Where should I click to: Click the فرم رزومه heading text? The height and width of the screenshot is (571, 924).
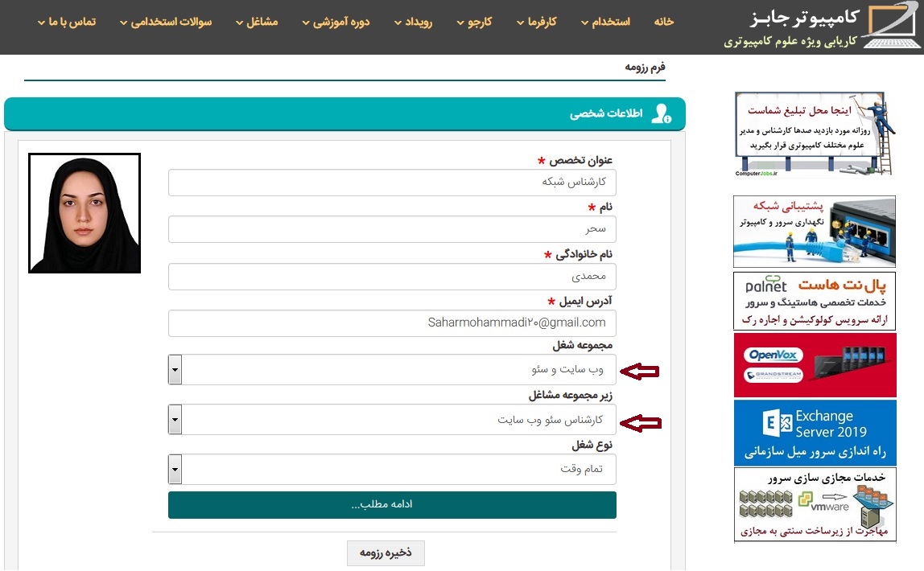pyautogui.click(x=646, y=67)
